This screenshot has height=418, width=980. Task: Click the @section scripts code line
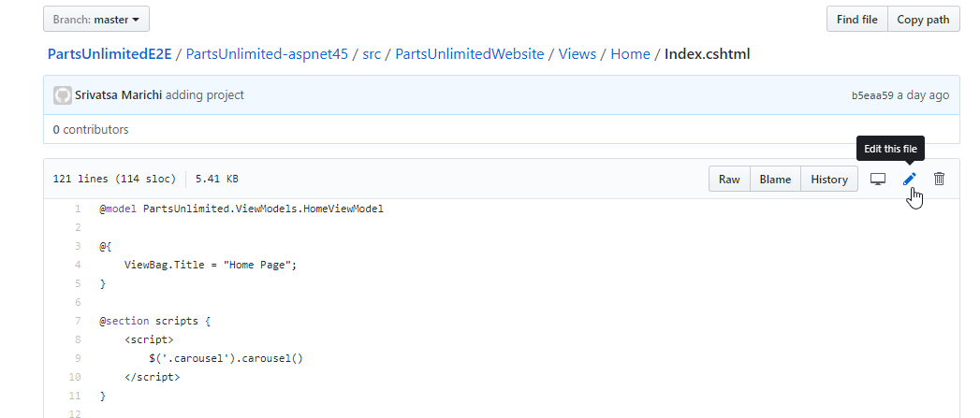[x=155, y=321]
